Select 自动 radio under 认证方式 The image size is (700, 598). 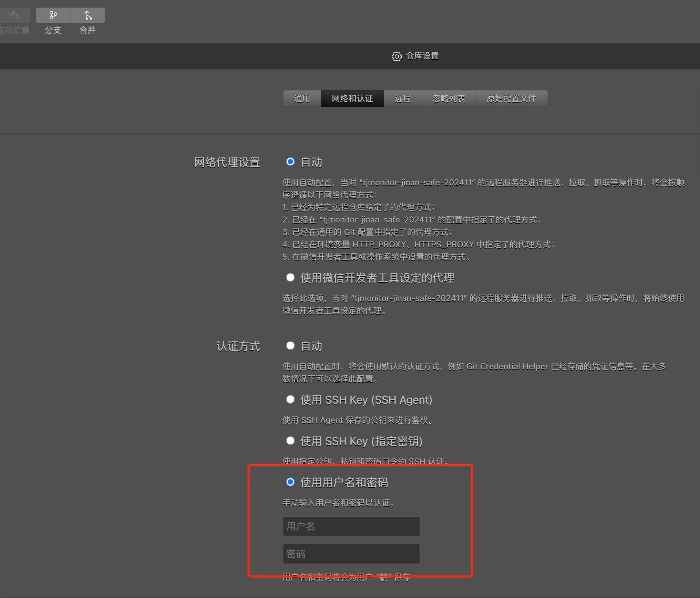[x=290, y=346]
